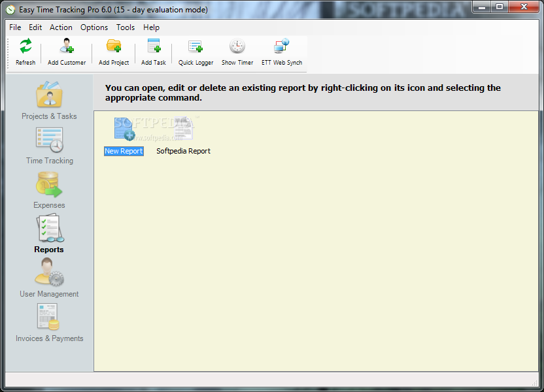Open the Action menu
Screen dimensions: 544x392
(x=61, y=27)
